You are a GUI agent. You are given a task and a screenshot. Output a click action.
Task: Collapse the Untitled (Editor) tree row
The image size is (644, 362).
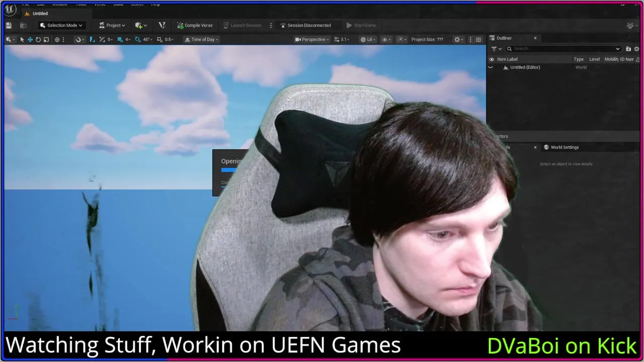491,67
